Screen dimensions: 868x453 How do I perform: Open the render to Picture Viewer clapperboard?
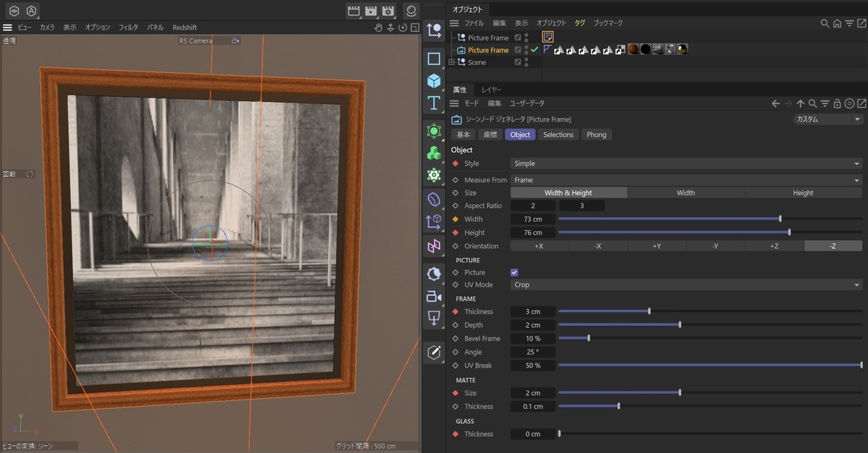click(x=371, y=11)
